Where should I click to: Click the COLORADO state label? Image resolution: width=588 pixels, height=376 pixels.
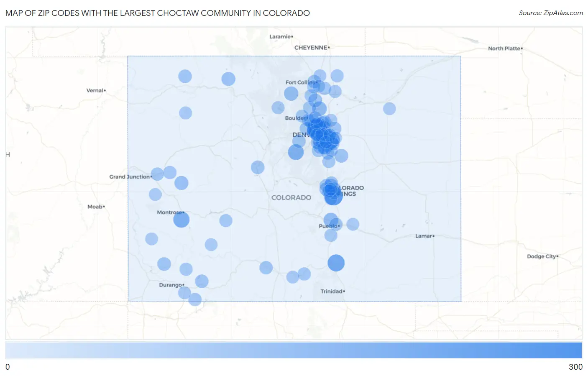tap(291, 197)
